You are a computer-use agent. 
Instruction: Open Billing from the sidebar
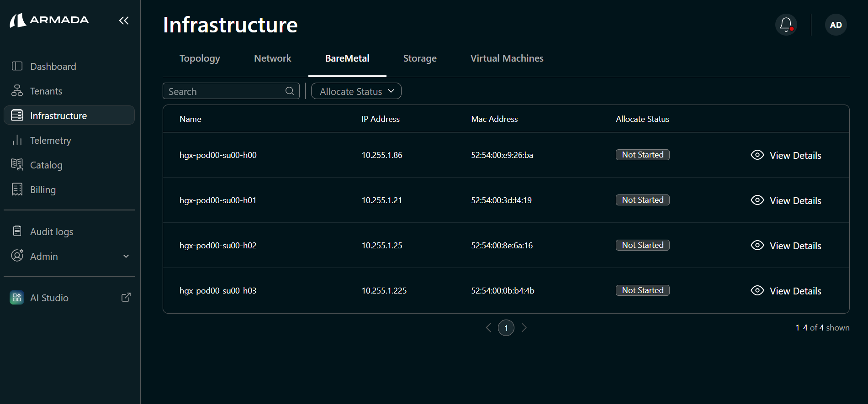[69, 189]
